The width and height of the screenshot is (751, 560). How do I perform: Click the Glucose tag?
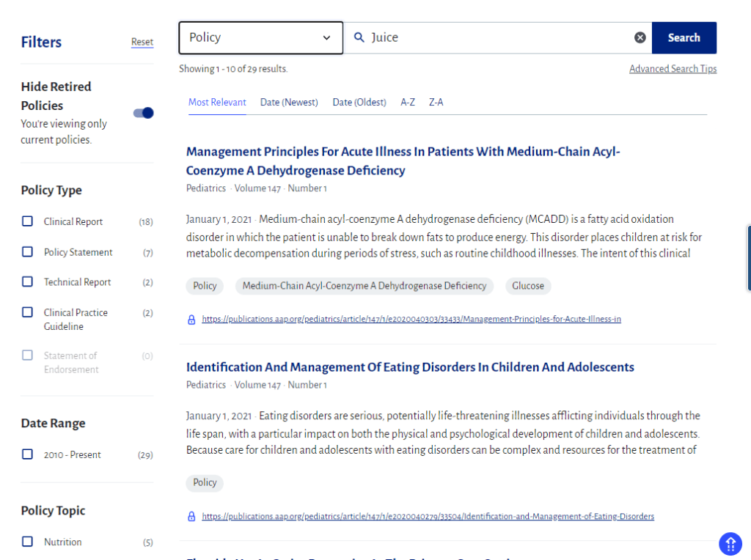[x=528, y=286]
